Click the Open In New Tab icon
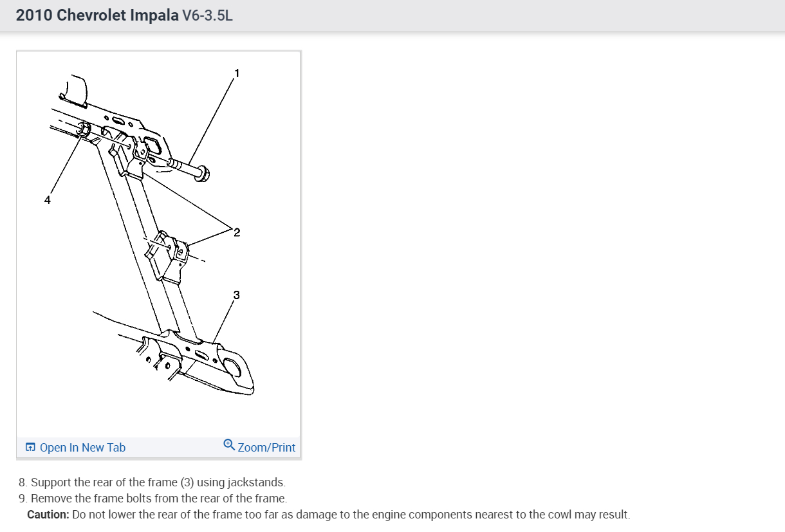The image size is (785, 532). (30, 447)
